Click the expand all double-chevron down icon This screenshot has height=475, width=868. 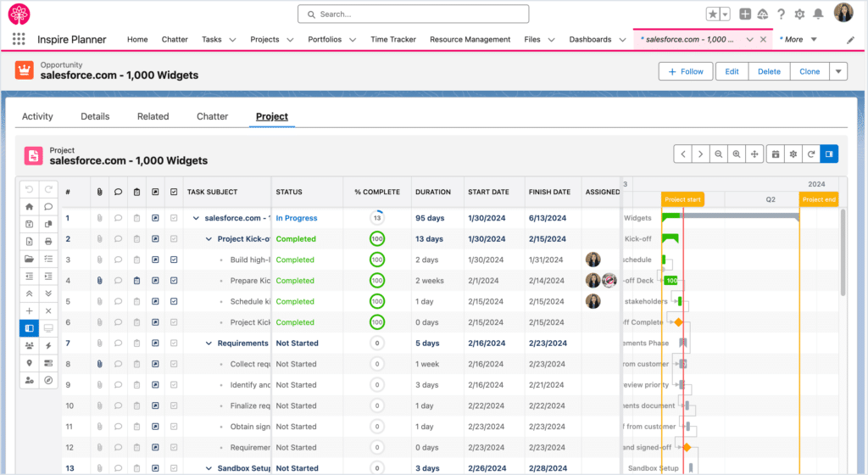tap(48, 293)
